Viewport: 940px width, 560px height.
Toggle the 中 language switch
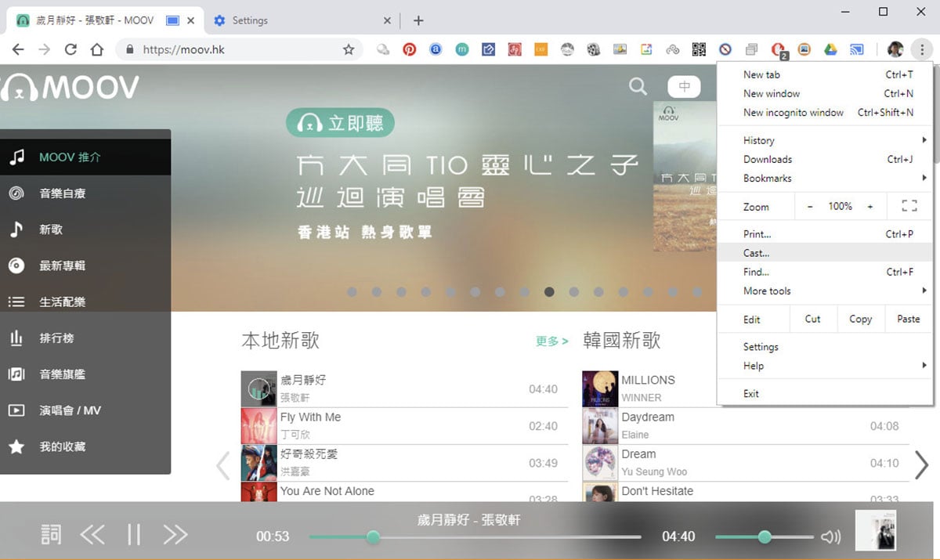tap(684, 87)
